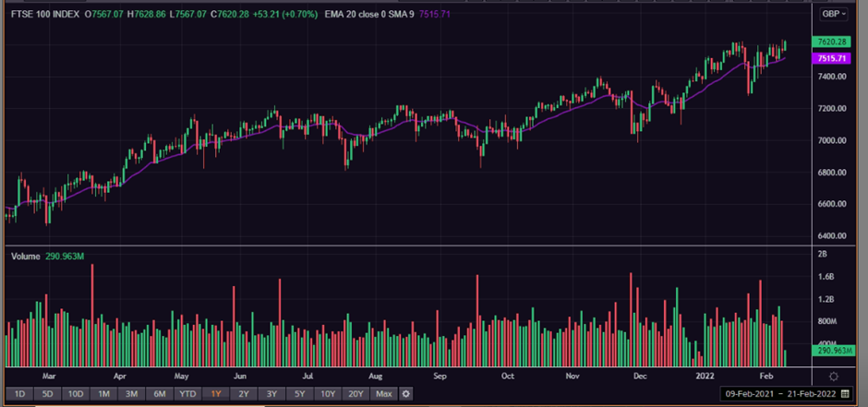Click the +53.21 (+0.70%) change value
868x407 pixels.
click(x=285, y=15)
